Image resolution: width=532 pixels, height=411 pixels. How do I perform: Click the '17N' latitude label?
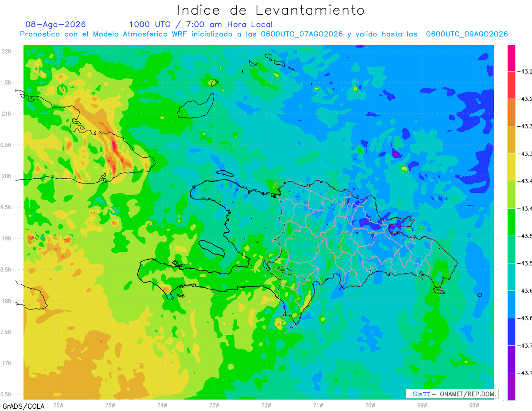pos(7,363)
